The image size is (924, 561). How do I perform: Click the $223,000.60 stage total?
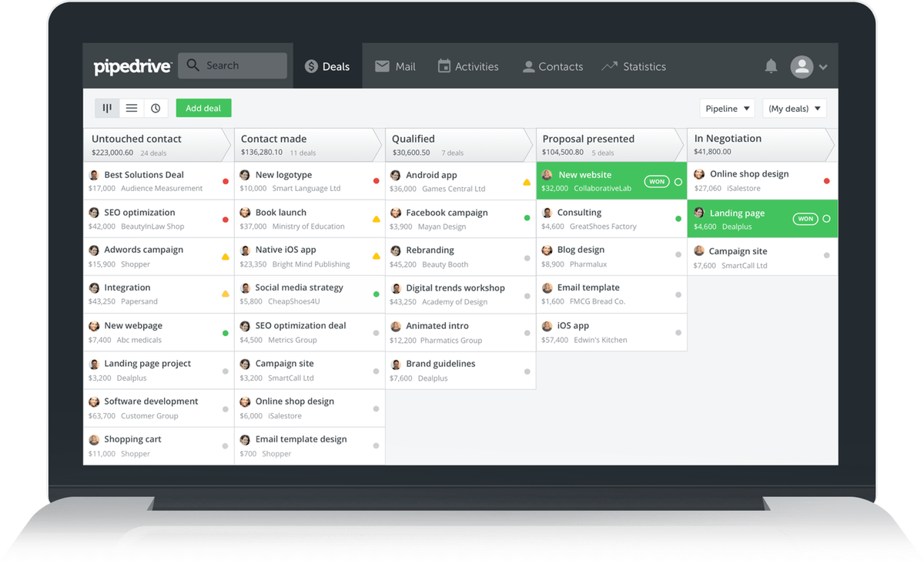pyautogui.click(x=111, y=153)
